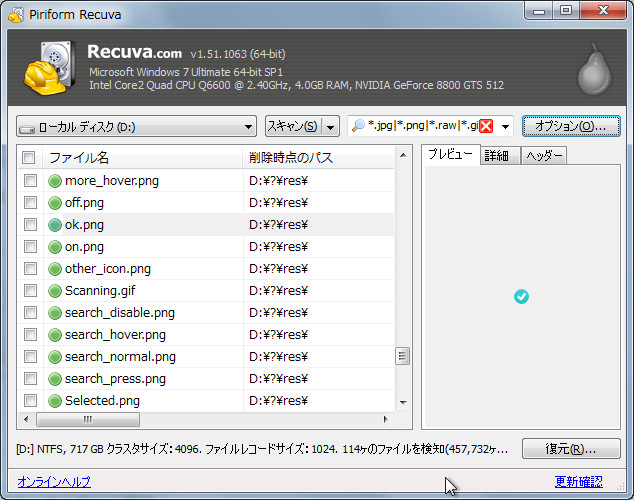Toggle the select-all checkbox in header
Viewport: 634px width, 500px height.
[29, 157]
